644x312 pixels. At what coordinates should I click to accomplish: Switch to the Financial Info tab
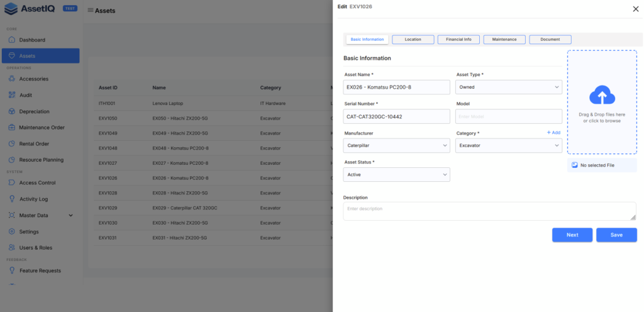tap(458, 40)
